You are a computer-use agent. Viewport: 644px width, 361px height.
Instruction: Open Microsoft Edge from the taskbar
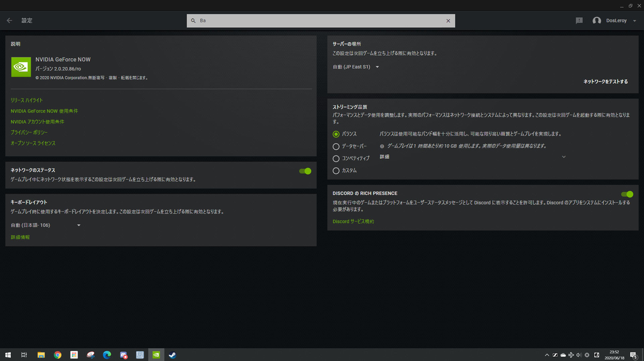click(107, 355)
